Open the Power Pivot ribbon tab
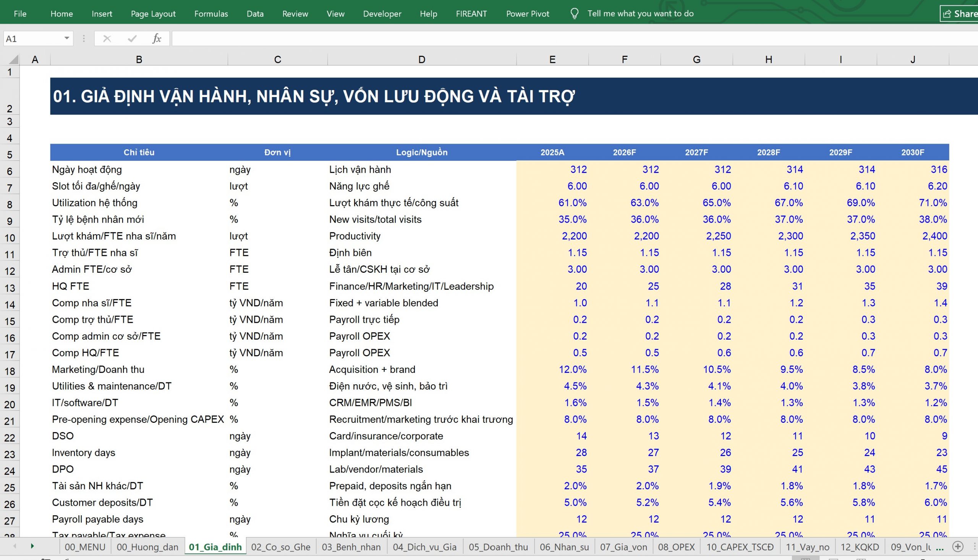 tap(528, 14)
